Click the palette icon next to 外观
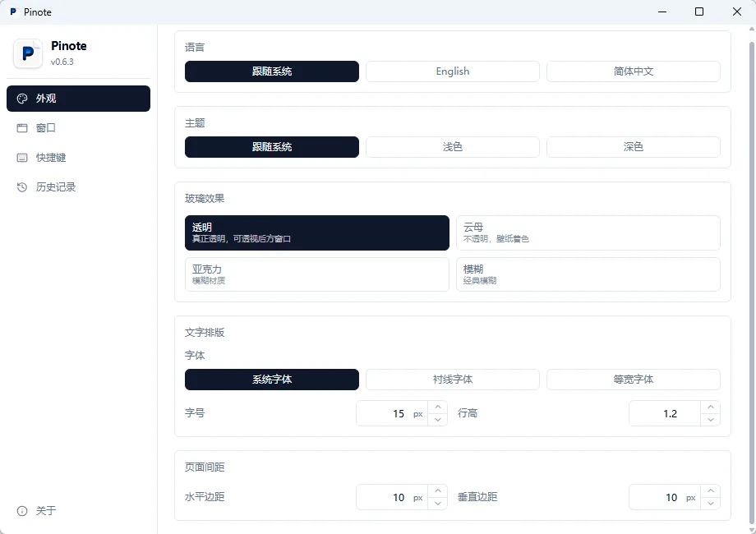Screen dimensions: 756x534 [22, 99]
